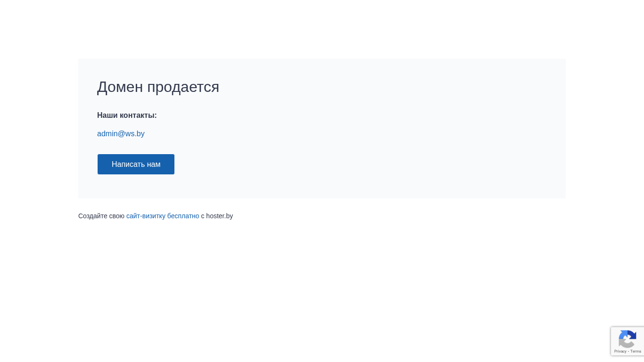
Task: Click the Наши контакты: label
Action: coord(127,115)
